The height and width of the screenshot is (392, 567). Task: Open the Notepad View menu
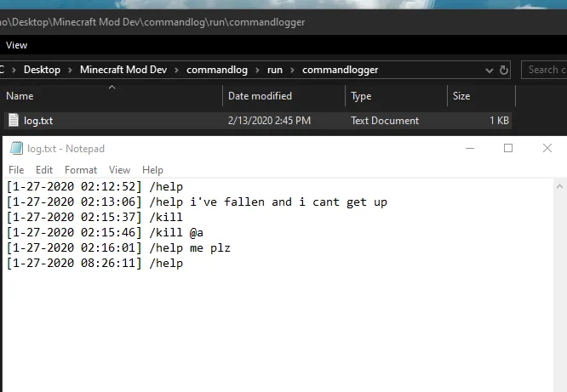pos(119,170)
